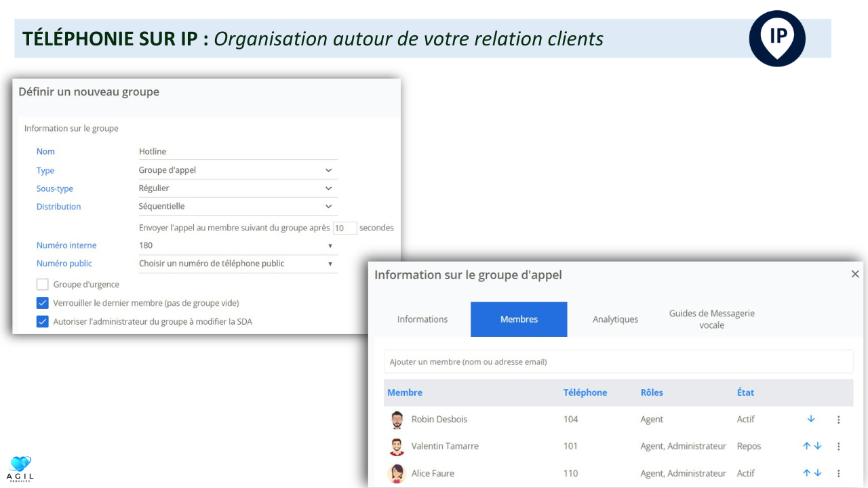Viewport: 868px width, 488px height.
Task: Click the IP location pin logo
Action: [777, 39]
